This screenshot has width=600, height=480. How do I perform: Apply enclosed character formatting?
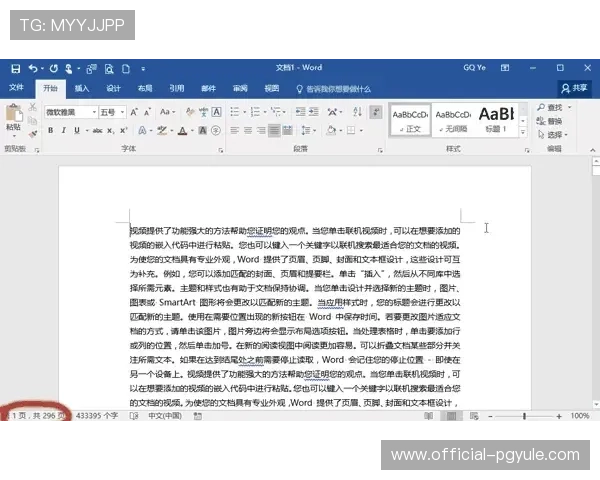click(216, 131)
